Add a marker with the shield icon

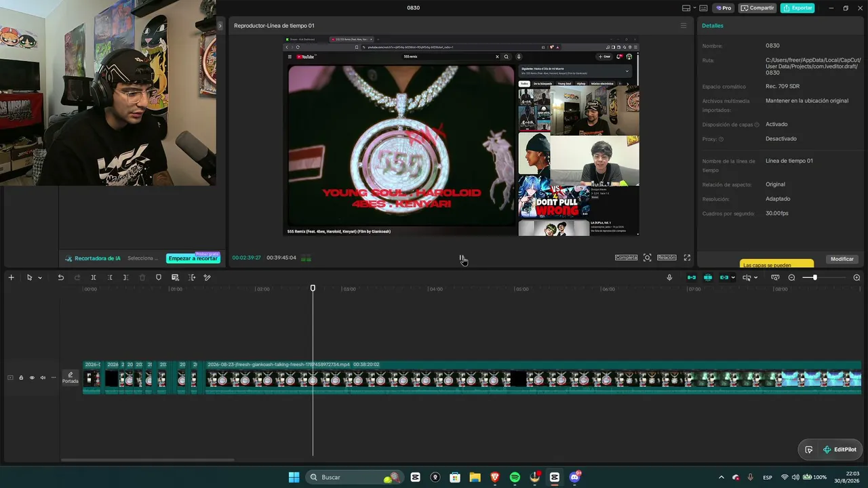pyautogui.click(x=159, y=277)
